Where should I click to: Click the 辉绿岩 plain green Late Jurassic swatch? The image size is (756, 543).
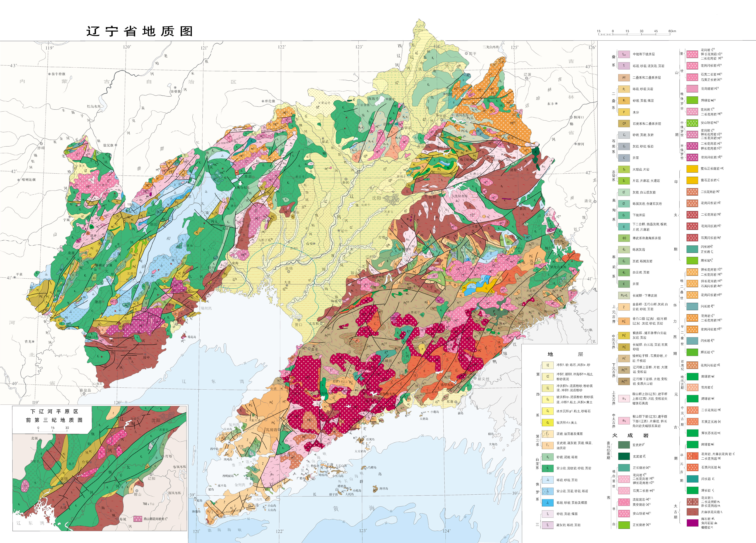tap(692, 100)
